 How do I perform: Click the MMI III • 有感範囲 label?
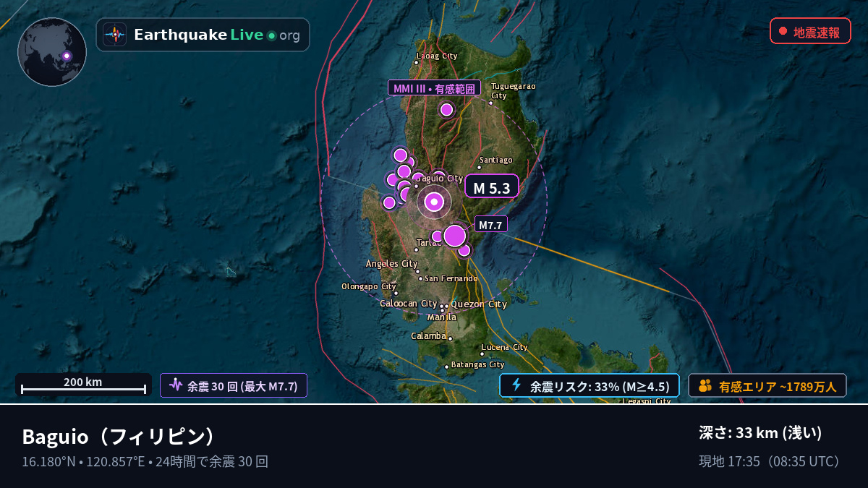point(435,88)
